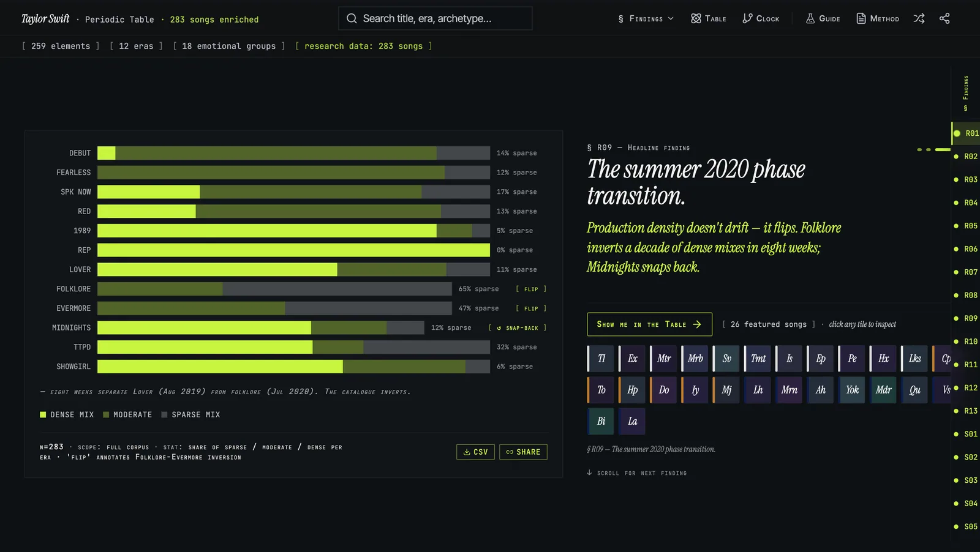The width and height of the screenshot is (980, 552).
Task: Click the R09 finding marker
Action: click(966, 318)
